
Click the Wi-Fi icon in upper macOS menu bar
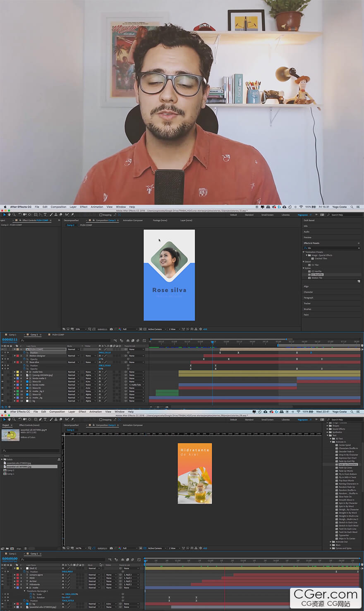(301, 207)
